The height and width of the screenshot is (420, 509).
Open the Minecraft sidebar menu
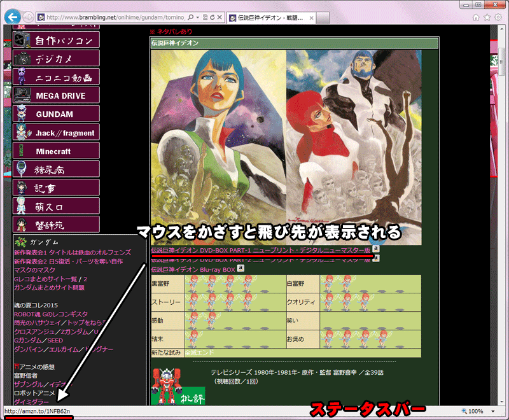pos(56,151)
